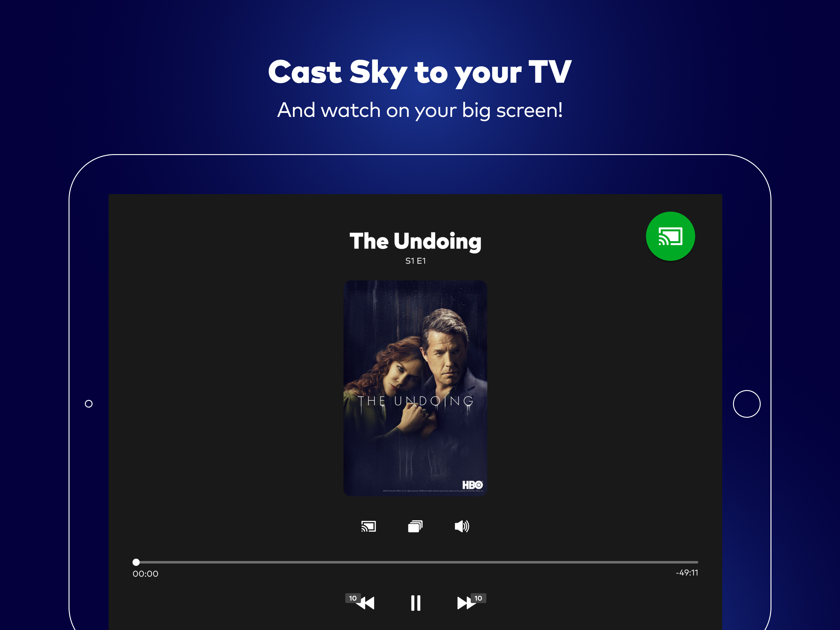Select the small cast icon below the poster
The width and height of the screenshot is (840, 630).
click(368, 526)
